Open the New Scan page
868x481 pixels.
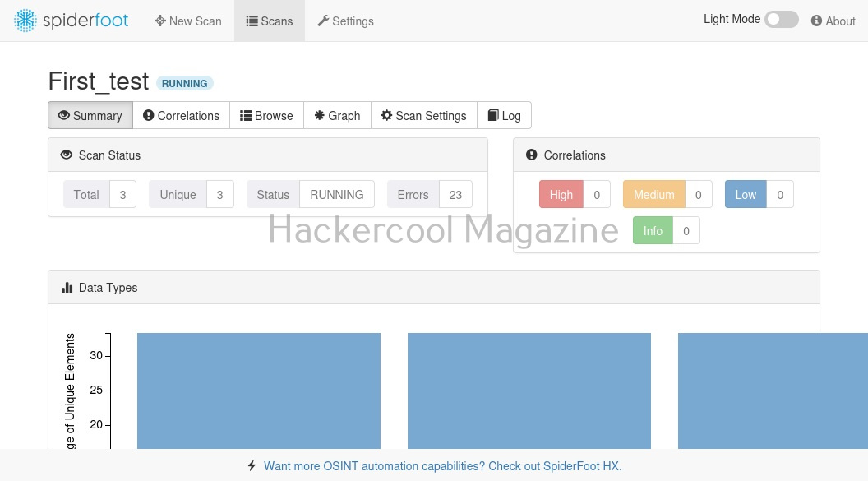(187, 21)
